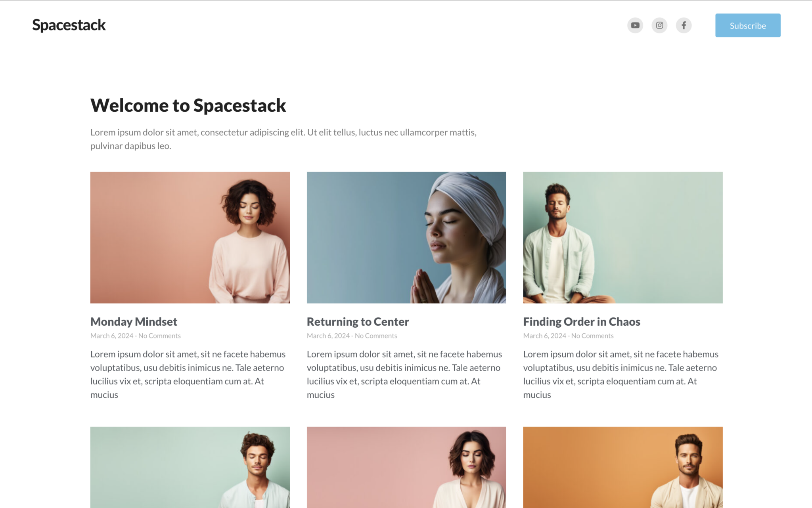This screenshot has height=508, width=812.
Task: Click No Comments under Returning to Center
Action: click(x=376, y=336)
